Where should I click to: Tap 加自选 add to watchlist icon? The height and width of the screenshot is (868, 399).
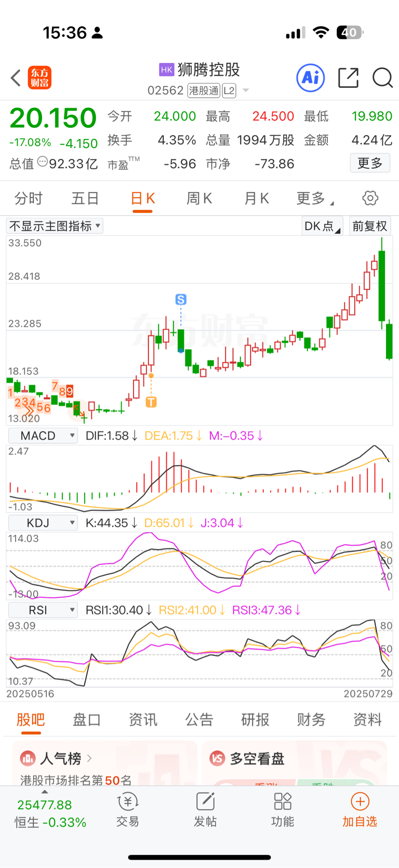coord(360,802)
